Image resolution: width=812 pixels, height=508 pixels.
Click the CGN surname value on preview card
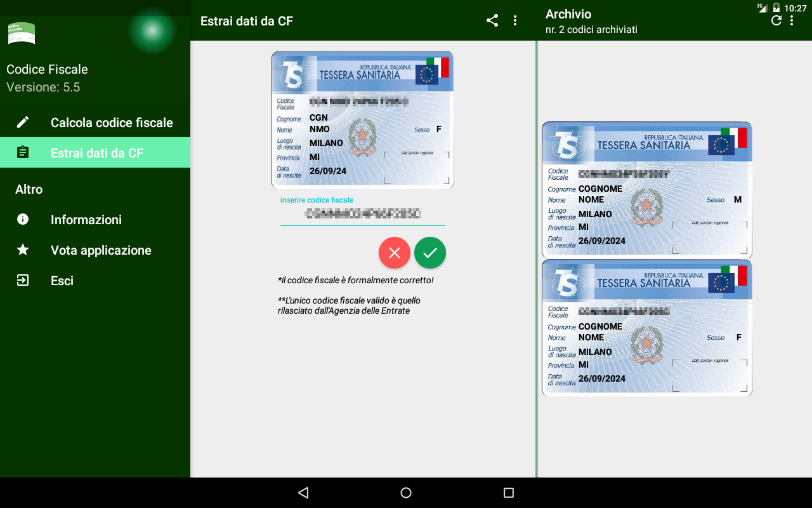[x=318, y=117]
